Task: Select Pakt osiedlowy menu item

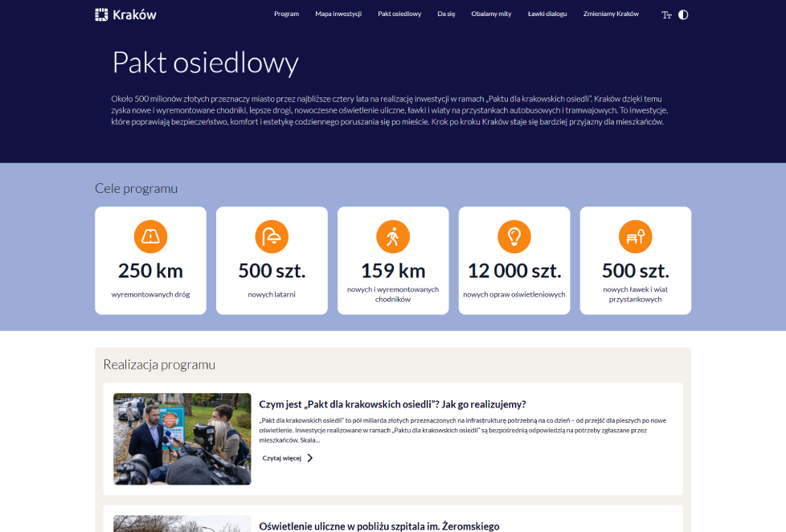Action: point(399,14)
